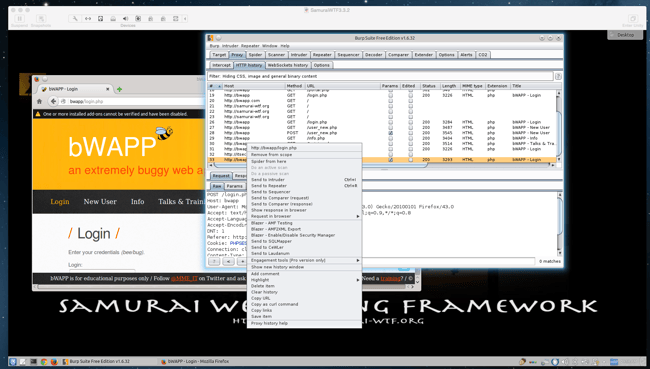The image size is (650, 369).
Task: Open the VM settings wrench icon
Action: 75,19
